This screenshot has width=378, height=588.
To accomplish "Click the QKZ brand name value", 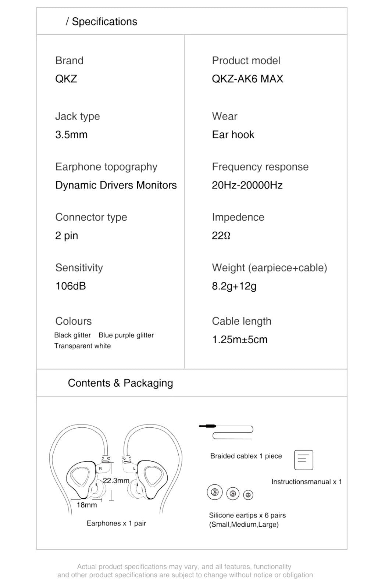I will (x=66, y=79).
